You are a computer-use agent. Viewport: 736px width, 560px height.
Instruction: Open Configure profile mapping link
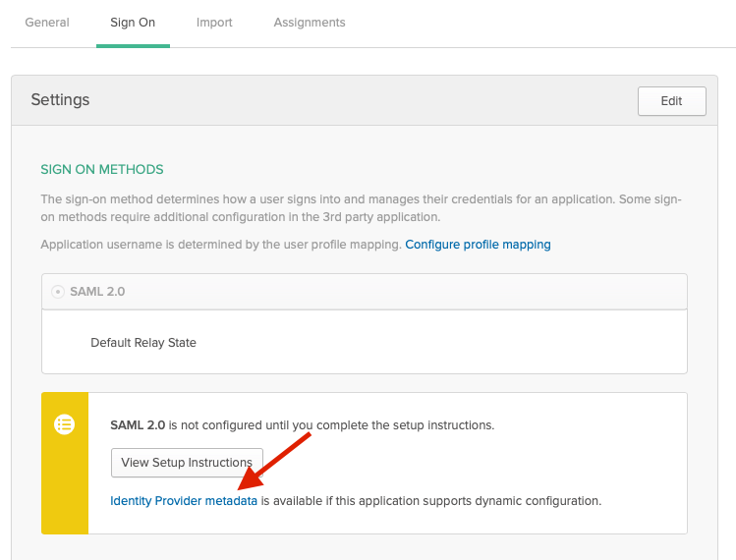(478, 245)
